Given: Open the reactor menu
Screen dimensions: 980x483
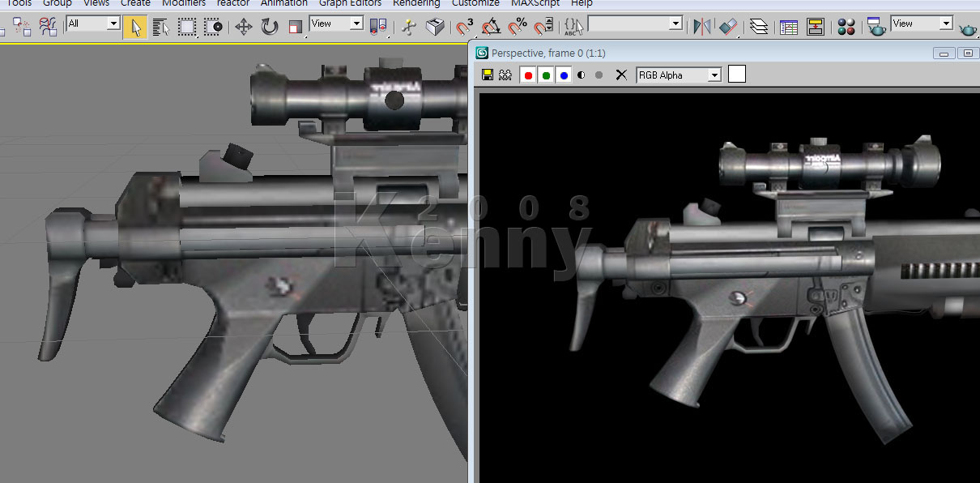Looking at the screenshot, I should pyautogui.click(x=233, y=3).
